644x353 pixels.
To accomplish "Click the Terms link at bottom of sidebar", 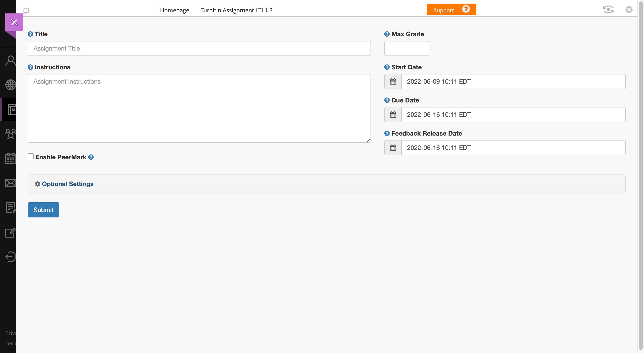I will coord(11,343).
